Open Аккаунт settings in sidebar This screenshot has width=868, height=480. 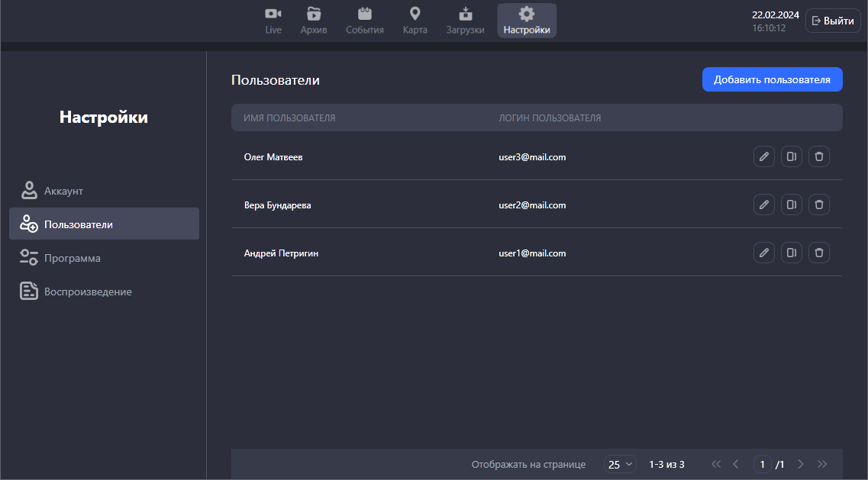point(63,191)
